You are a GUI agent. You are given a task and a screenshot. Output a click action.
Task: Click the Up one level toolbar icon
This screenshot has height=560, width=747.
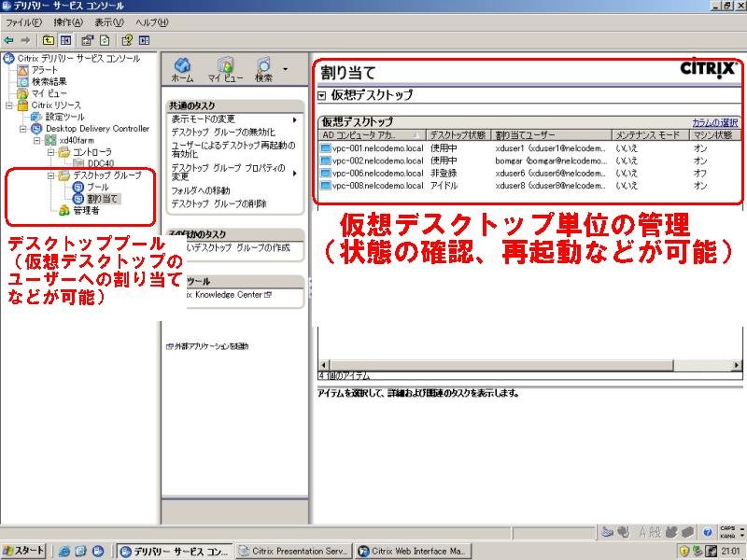(49, 40)
